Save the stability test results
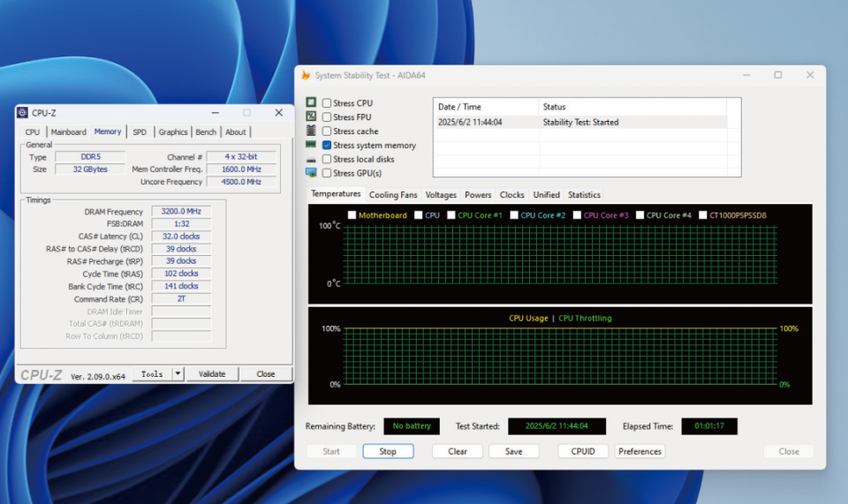This screenshot has width=848, height=504. pyautogui.click(x=514, y=451)
